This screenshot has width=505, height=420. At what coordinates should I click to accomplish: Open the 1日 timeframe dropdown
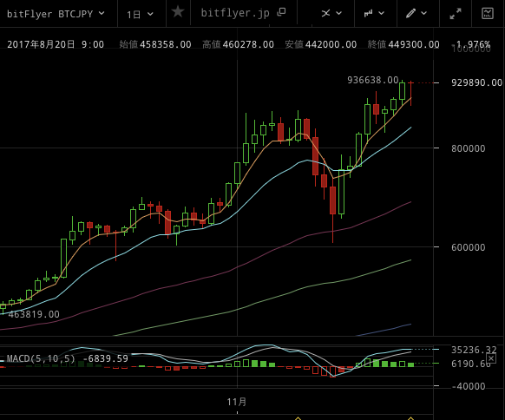tap(140, 14)
